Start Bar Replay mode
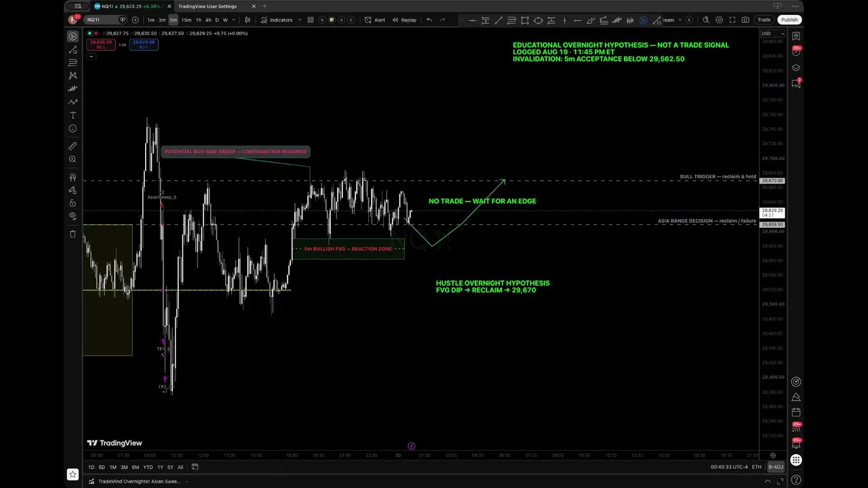Viewport: 868px width, 488px height. [404, 20]
